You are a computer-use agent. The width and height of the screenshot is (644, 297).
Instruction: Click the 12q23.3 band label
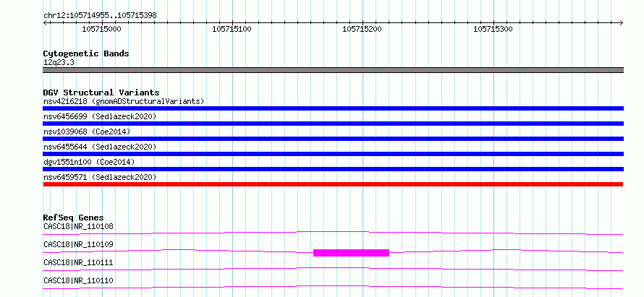click(x=59, y=63)
